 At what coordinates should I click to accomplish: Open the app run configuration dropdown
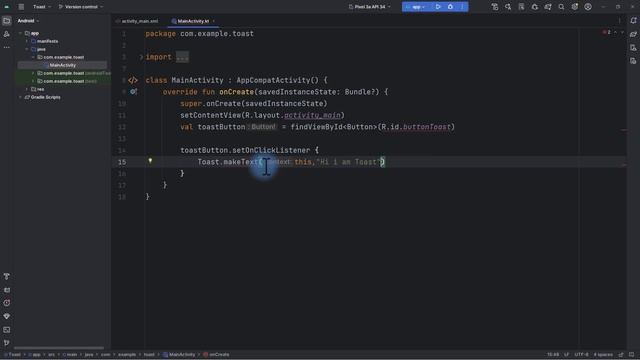(x=416, y=7)
